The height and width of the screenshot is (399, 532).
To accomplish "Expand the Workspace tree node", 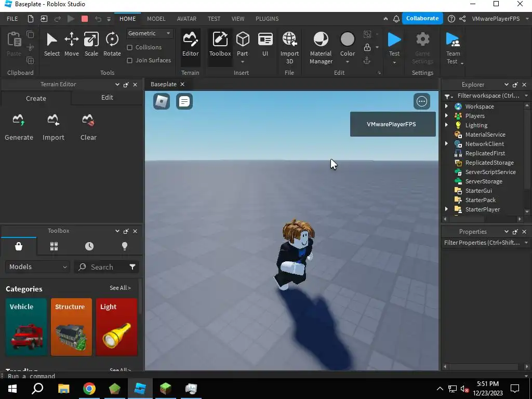I will (446, 106).
